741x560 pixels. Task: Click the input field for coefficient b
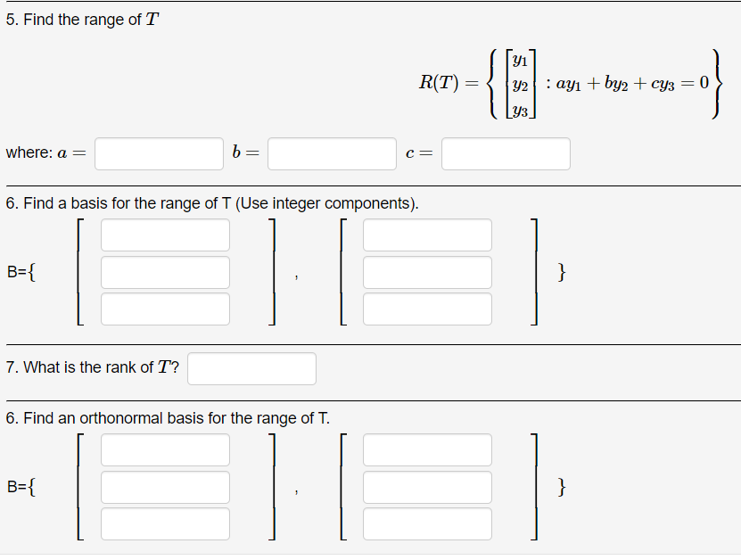point(332,153)
